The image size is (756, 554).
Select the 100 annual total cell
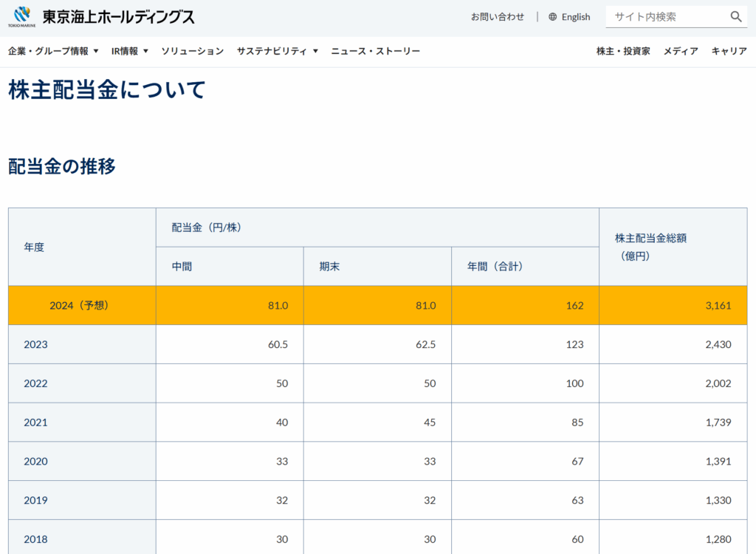(525, 383)
